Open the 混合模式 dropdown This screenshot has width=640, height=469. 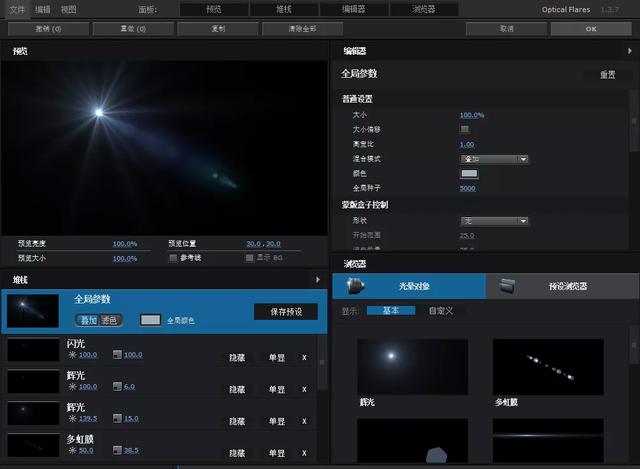pos(494,159)
